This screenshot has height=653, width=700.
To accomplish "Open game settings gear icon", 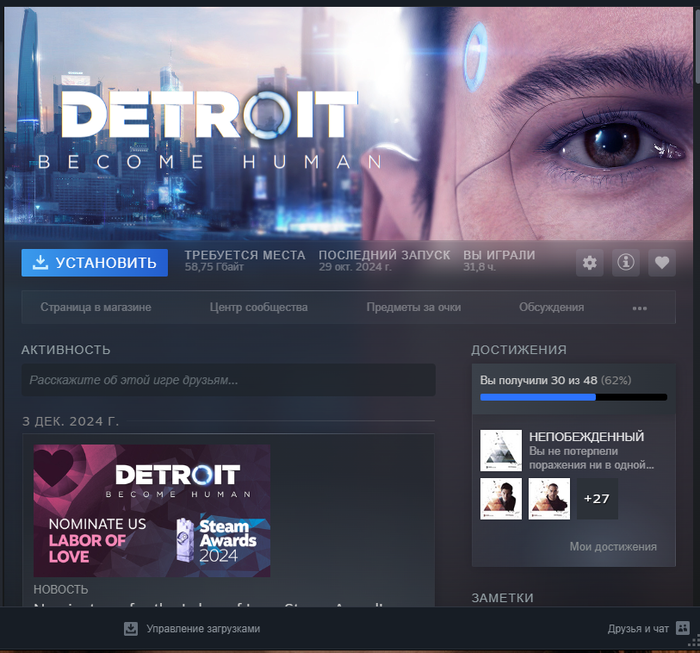I will 590,262.
